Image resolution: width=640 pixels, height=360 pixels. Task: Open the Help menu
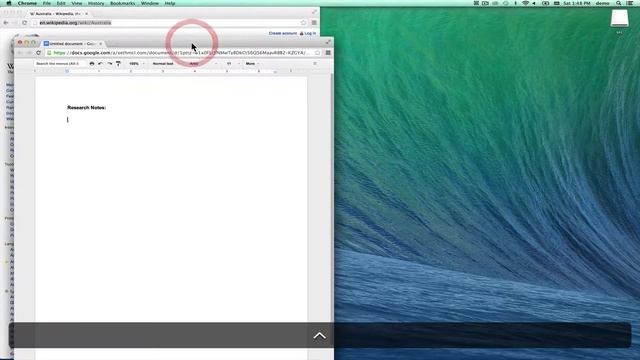(x=170, y=3)
